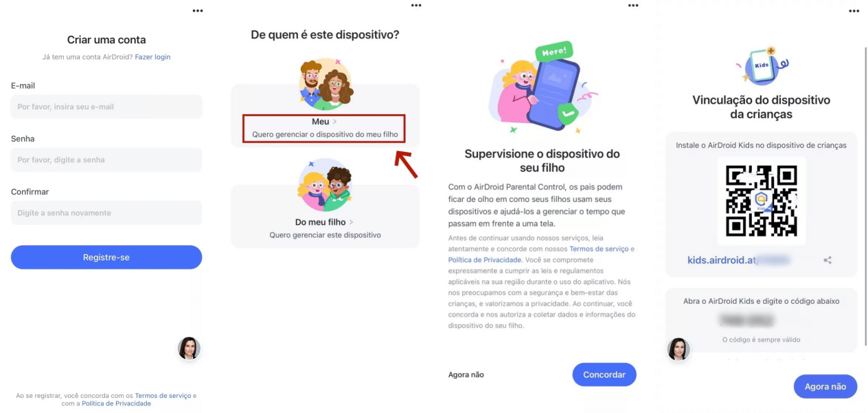The image size is (868, 413).
Task: Open the Fazer login link
Action: 152,57
